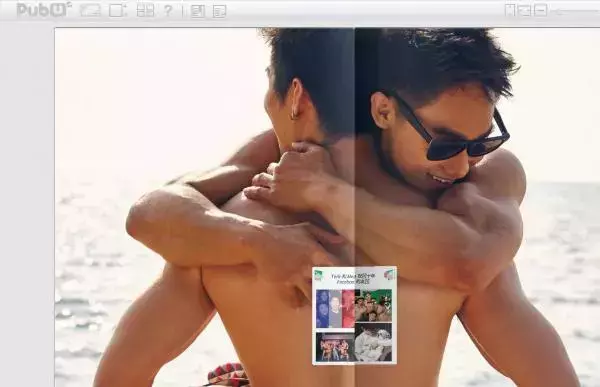Viewport: 600px width, 387px height.
Task: Click the group photo thumbnail with green background
Action: [373, 305]
